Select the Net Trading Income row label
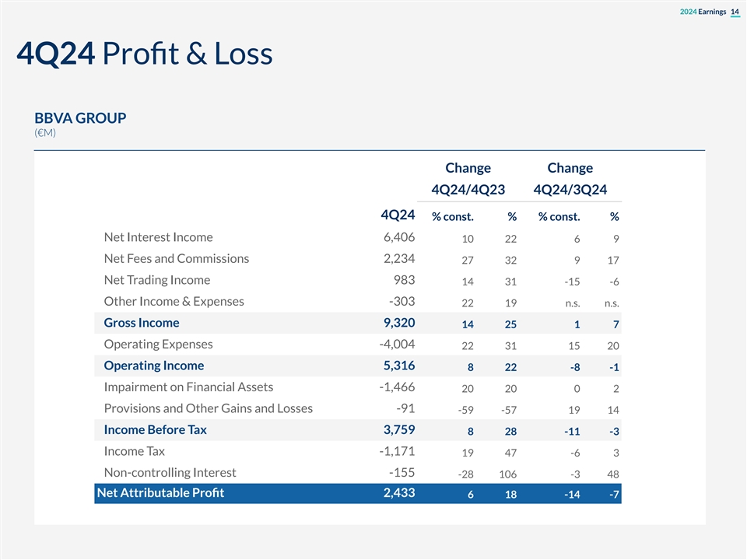 [x=156, y=280]
